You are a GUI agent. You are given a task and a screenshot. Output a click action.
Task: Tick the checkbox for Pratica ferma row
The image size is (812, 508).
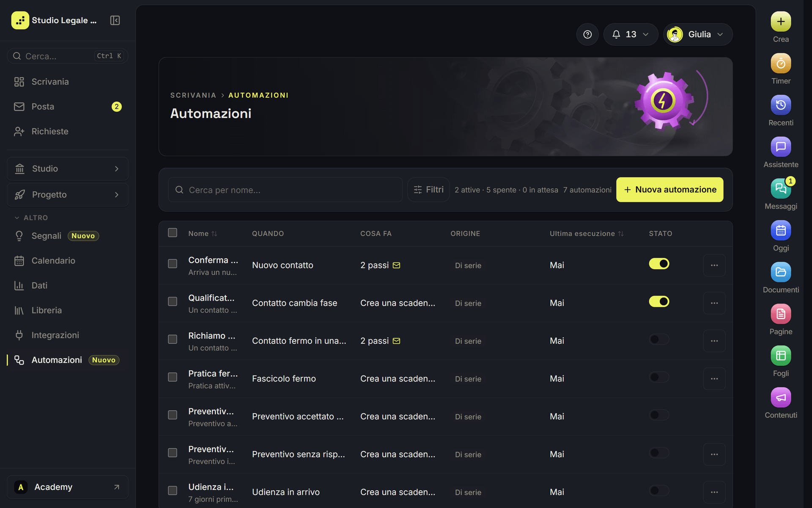[173, 377]
